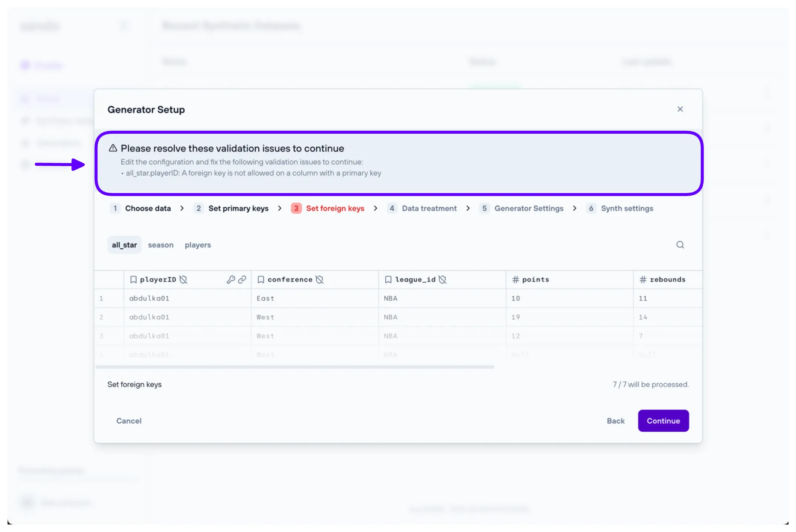Select the all_star table tab
The height and width of the screenshot is (532, 796).
[x=124, y=245]
